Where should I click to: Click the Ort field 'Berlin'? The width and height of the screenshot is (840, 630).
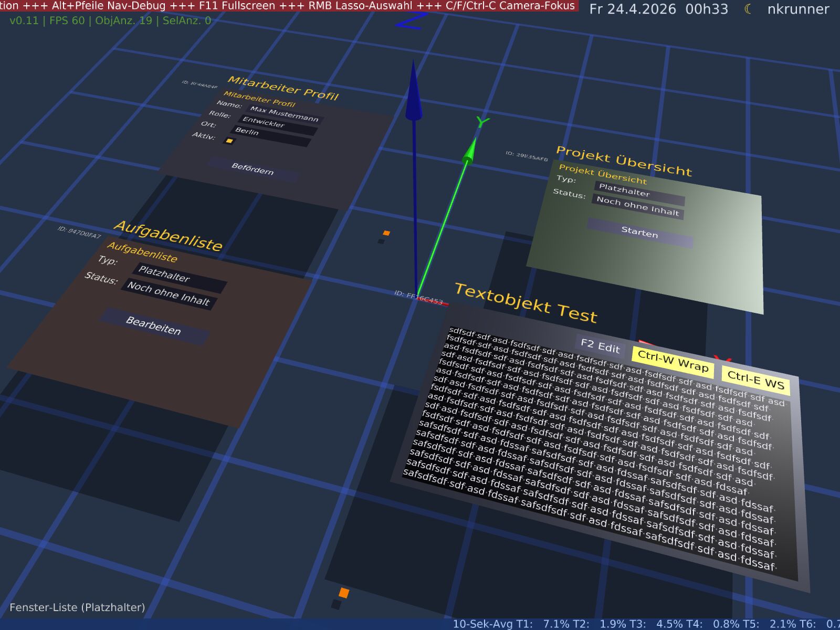click(x=270, y=135)
